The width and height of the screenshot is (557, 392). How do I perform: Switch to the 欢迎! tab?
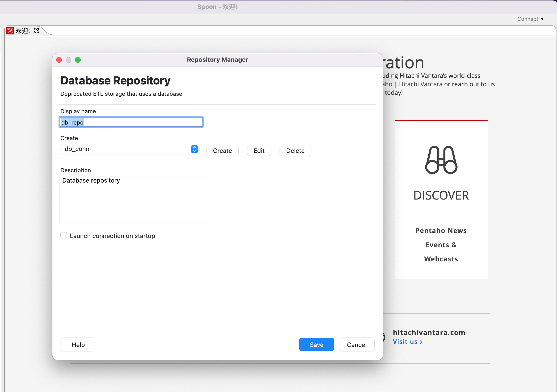(x=23, y=31)
